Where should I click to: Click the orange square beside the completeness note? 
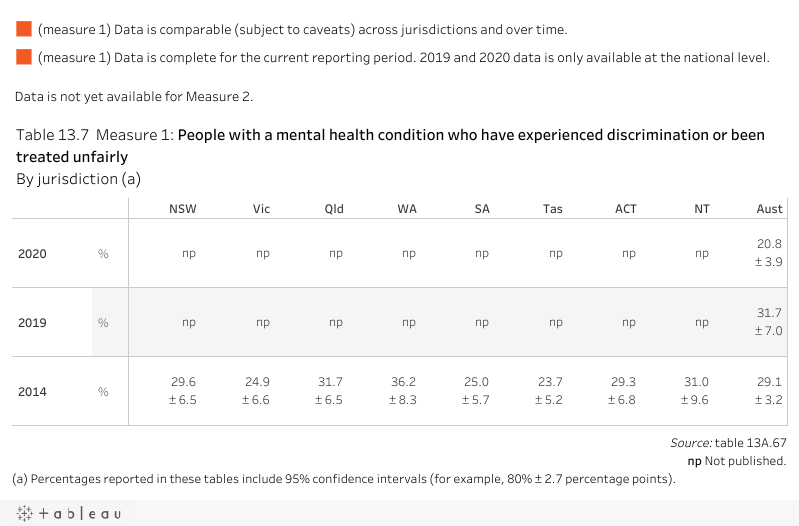[x=24, y=58]
